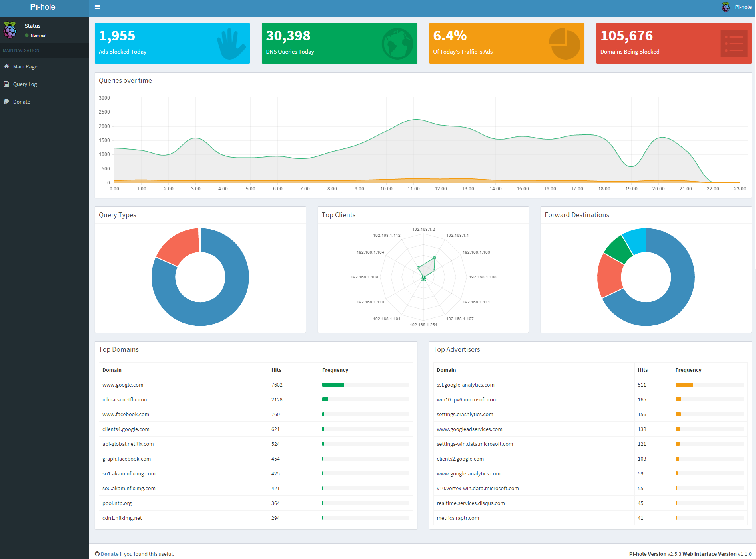Screen dimensions: 756x559
Task: Click the Frequency column header in Top Advertisers
Action: [688, 370]
